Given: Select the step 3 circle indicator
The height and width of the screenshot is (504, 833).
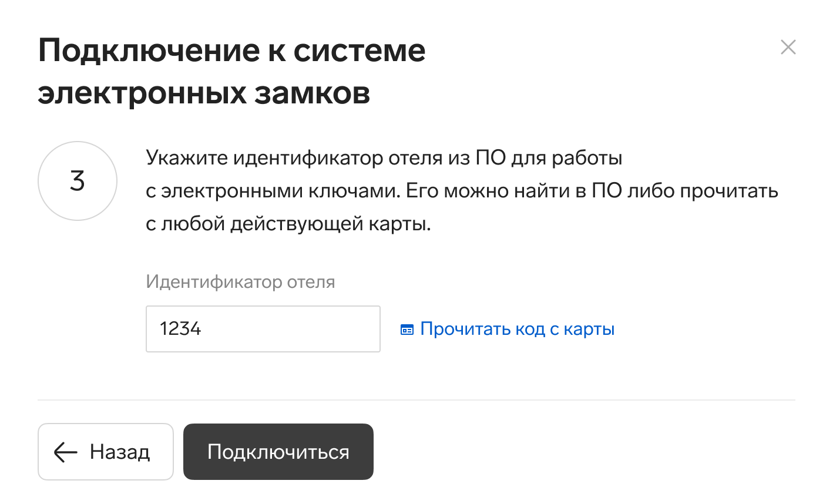Looking at the screenshot, I should [x=78, y=181].
